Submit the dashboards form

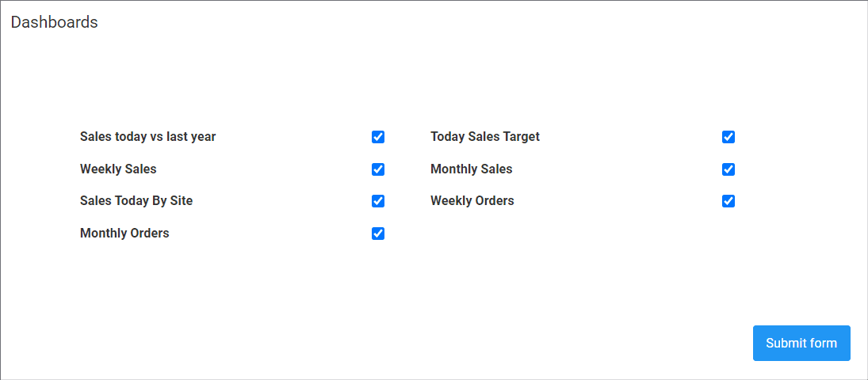tap(801, 343)
